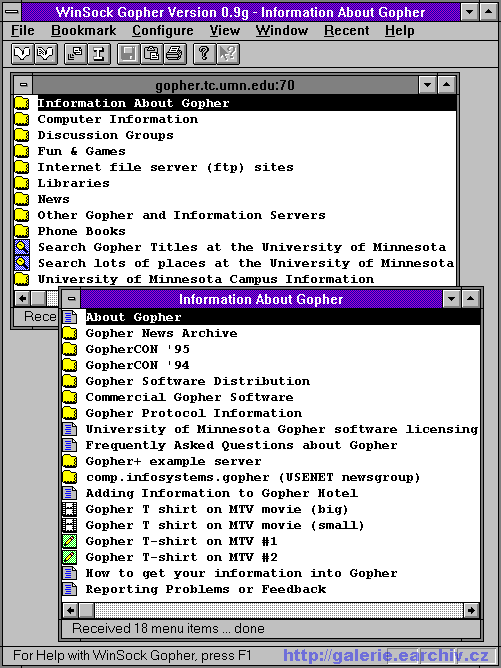
Task: Click right arrow of Information About Gopher scrollbar
Action: point(471,610)
